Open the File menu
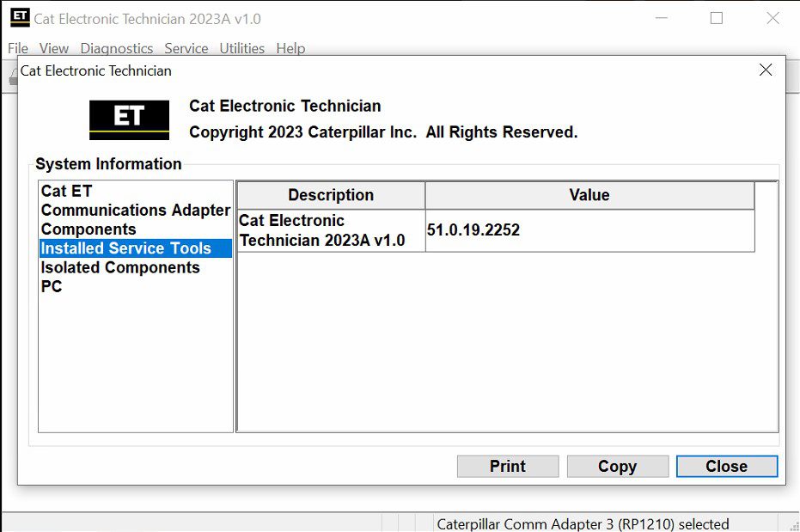Screen dimensions: 800x532 click(15, 48)
